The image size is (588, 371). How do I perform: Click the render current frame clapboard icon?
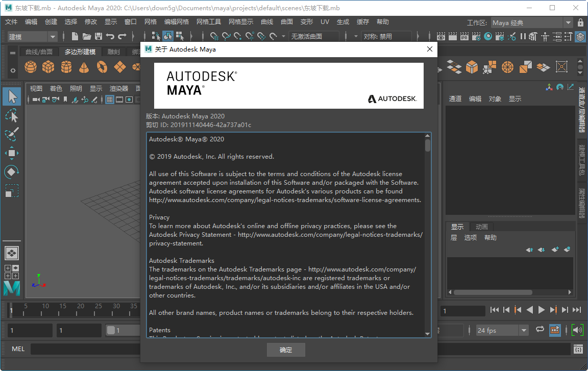[x=453, y=37]
